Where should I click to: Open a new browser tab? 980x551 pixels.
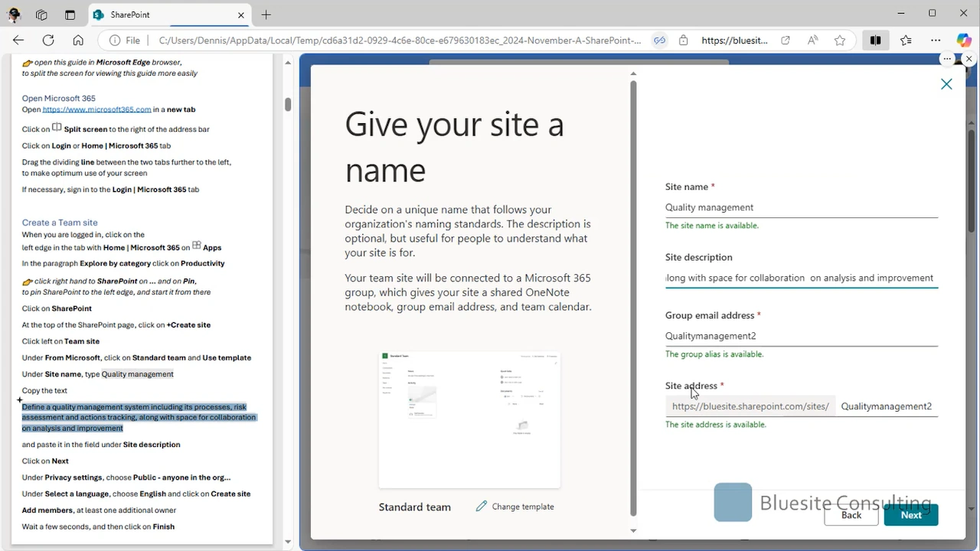pos(266,15)
